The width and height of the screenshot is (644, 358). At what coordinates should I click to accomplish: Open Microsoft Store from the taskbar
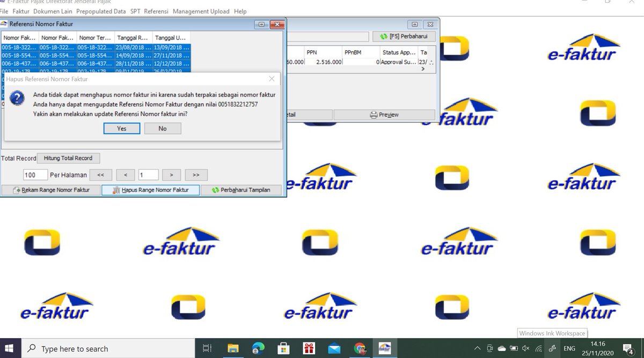click(282, 348)
